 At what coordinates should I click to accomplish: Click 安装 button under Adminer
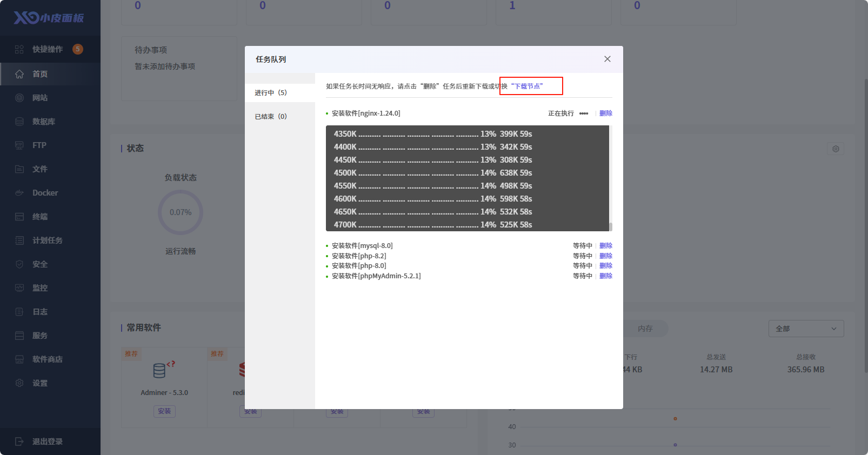pos(164,411)
